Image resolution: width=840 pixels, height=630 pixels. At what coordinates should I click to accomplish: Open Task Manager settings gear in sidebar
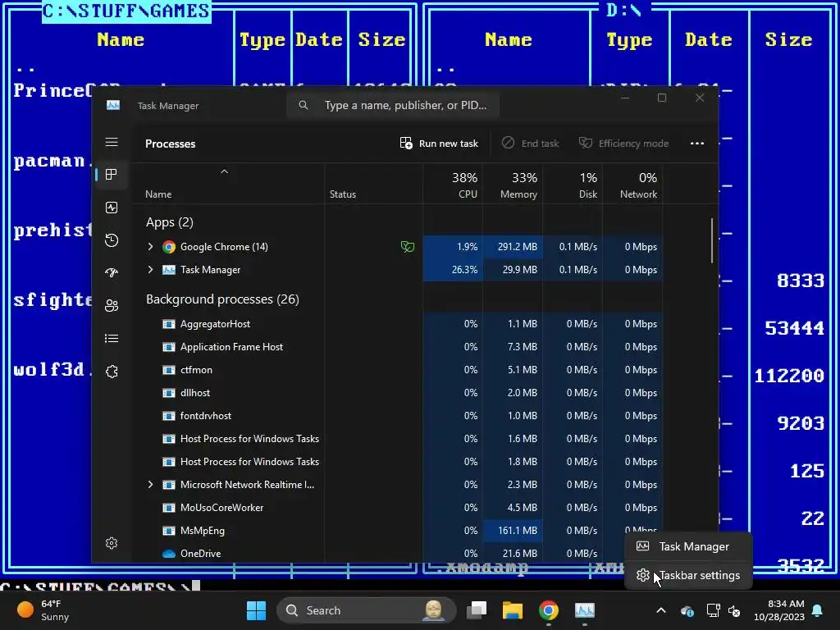(x=112, y=543)
